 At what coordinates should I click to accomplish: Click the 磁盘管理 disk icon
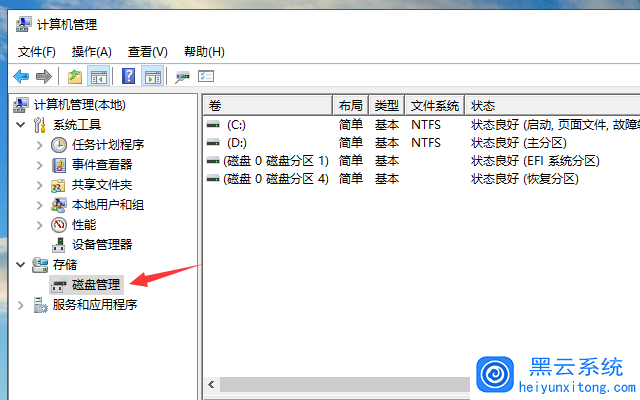click(x=59, y=285)
